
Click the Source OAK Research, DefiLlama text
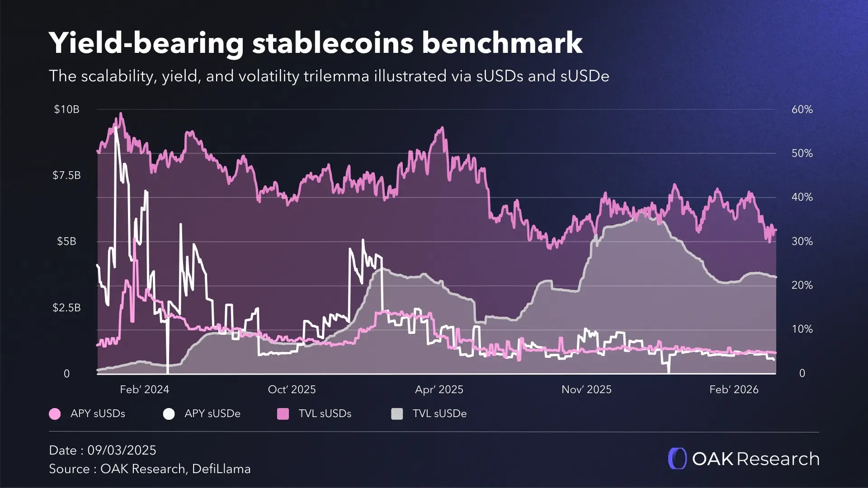[x=150, y=469]
